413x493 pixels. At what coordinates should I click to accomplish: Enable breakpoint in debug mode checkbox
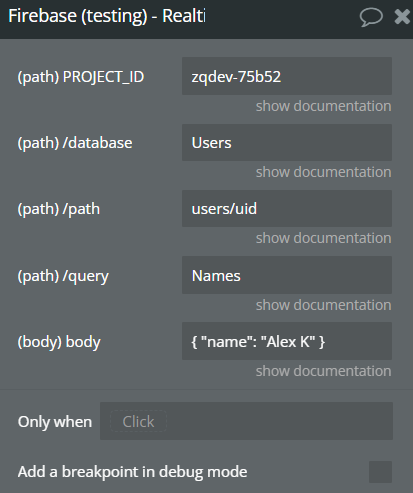coord(380,472)
